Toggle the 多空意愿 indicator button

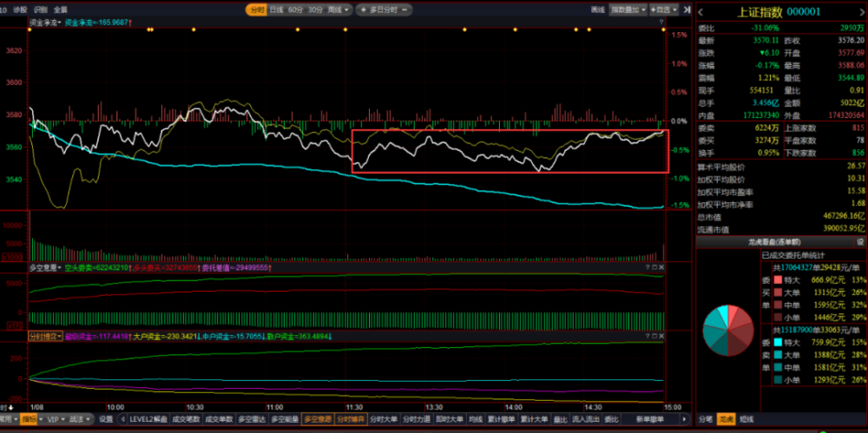[318, 419]
